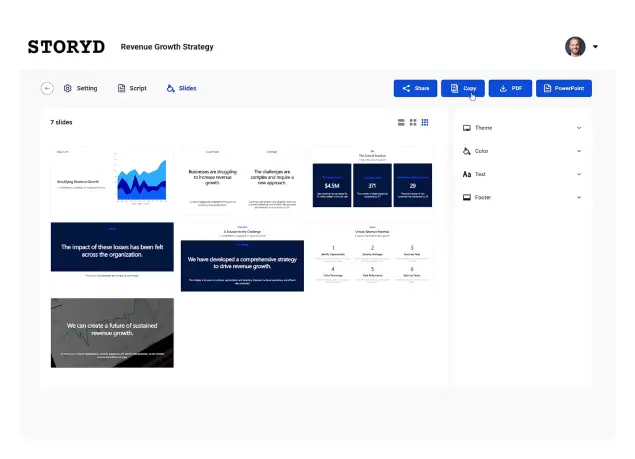Expand the Color section chevron
Image resolution: width=635 pixels, height=459 pixels.
[x=579, y=151]
